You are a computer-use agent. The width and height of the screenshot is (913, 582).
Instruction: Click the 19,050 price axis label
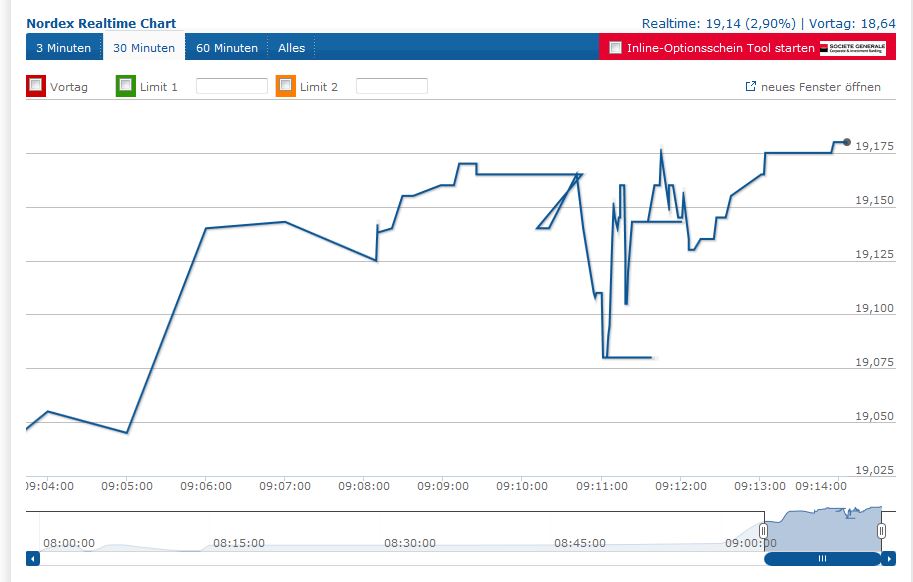874,416
